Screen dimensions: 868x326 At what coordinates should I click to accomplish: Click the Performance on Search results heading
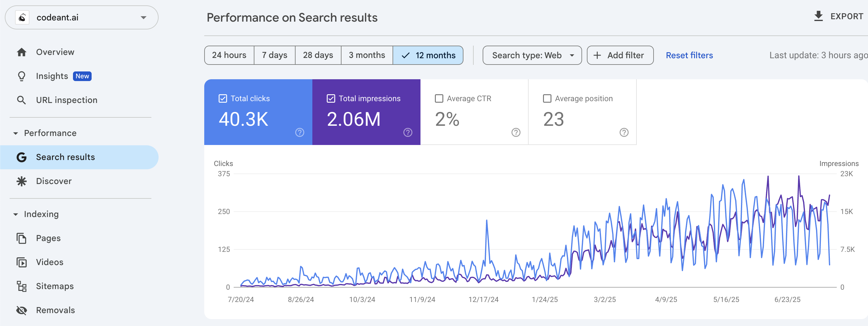pyautogui.click(x=292, y=17)
